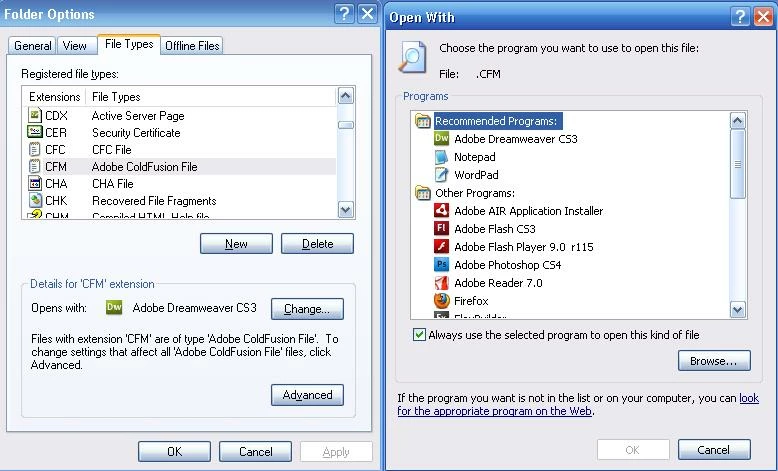Click the file types list scrollbar thumb

click(x=345, y=125)
